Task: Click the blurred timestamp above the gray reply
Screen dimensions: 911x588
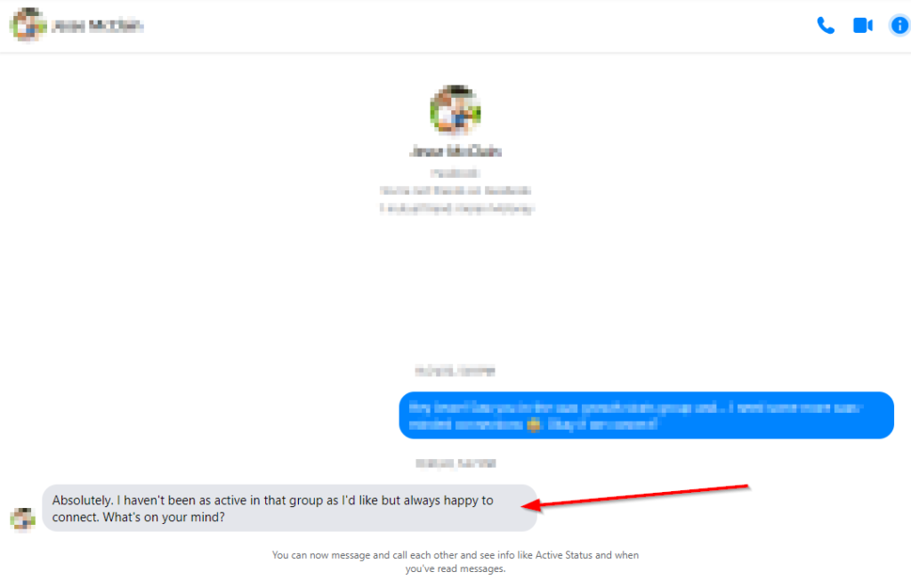Action: pos(455,463)
